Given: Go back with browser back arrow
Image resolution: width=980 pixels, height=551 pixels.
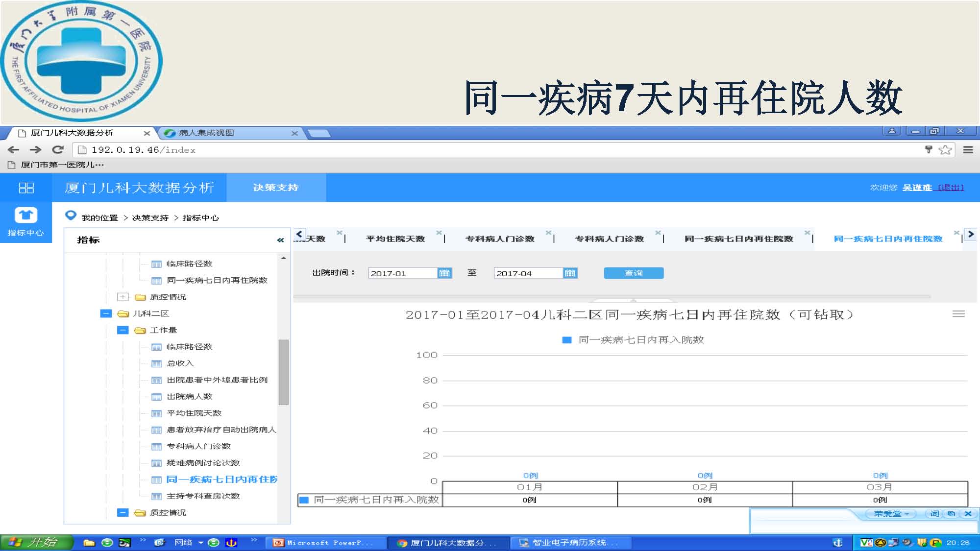Looking at the screenshot, I should (14, 150).
